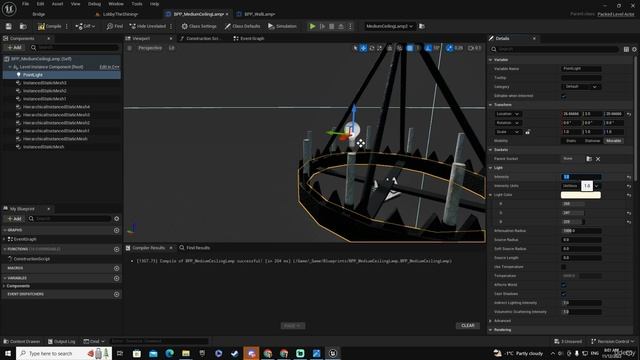640x360 pixels.
Task: Select InstancedStaticMesh3 component
Action: (x=44, y=83)
